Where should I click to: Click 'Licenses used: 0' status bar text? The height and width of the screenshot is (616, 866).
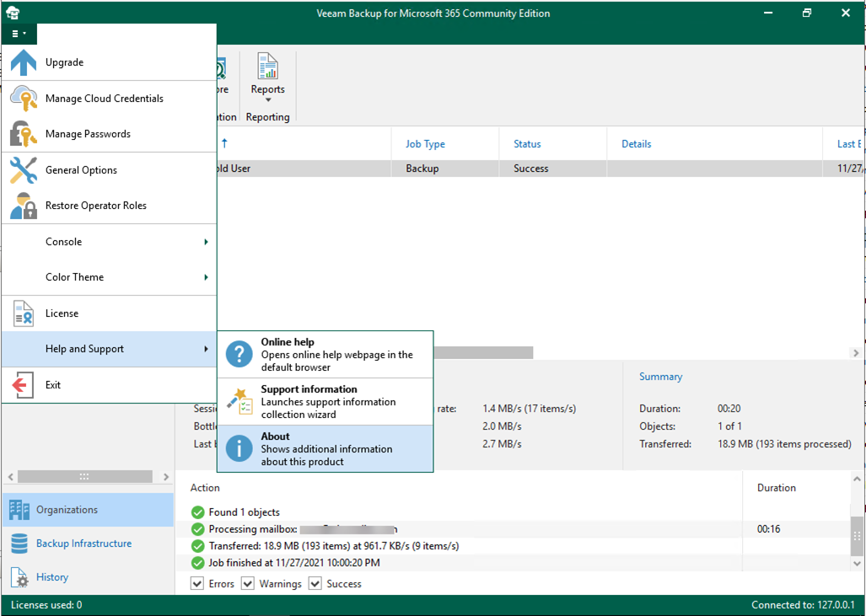click(x=46, y=605)
